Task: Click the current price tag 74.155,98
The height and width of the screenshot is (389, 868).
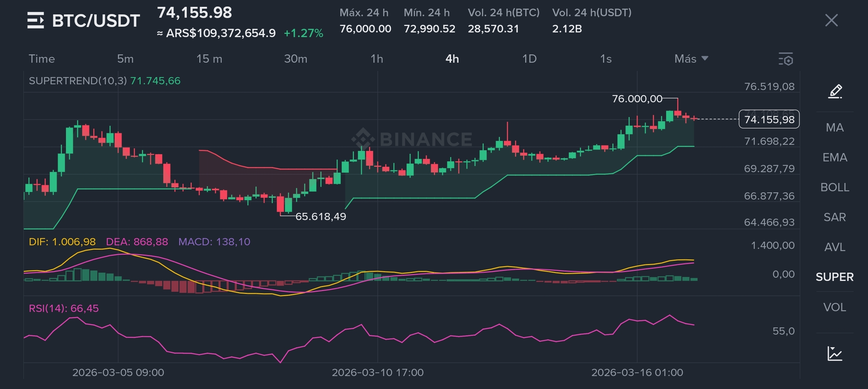Action: tap(769, 119)
